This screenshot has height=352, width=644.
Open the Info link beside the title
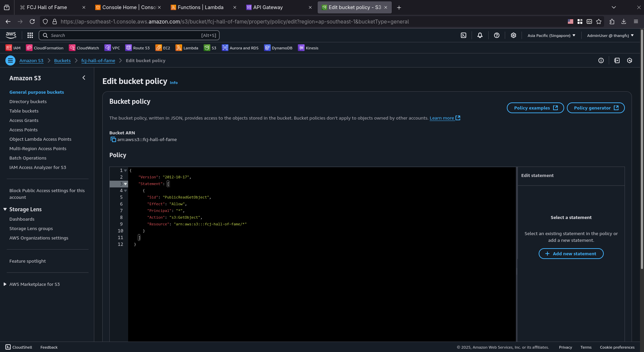pyautogui.click(x=174, y=83)
